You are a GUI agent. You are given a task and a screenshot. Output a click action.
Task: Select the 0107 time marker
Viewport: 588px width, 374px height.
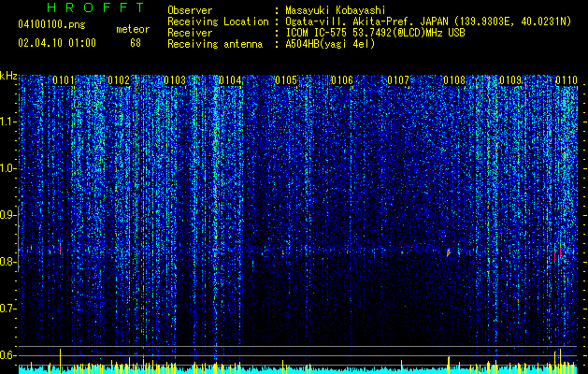pos(398,80)
